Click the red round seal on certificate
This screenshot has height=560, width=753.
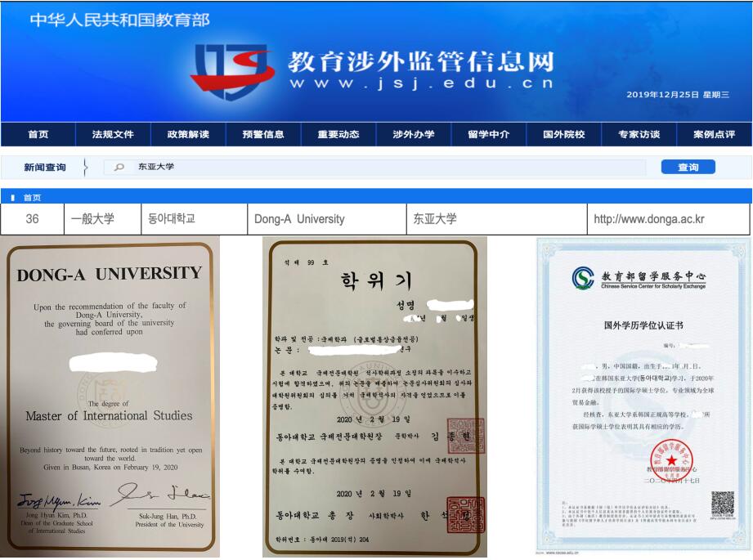(671, 460)
